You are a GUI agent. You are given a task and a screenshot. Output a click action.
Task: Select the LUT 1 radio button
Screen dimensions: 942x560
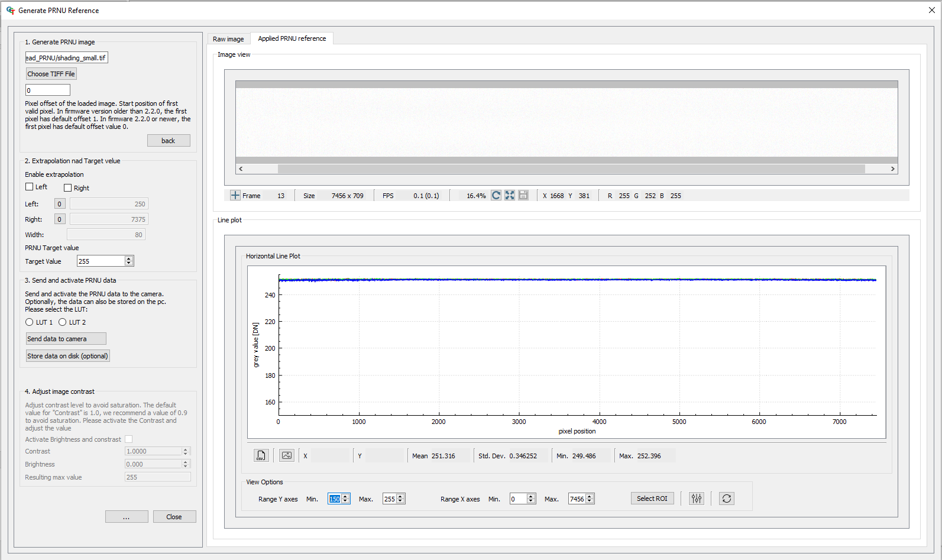click(29, 322)
